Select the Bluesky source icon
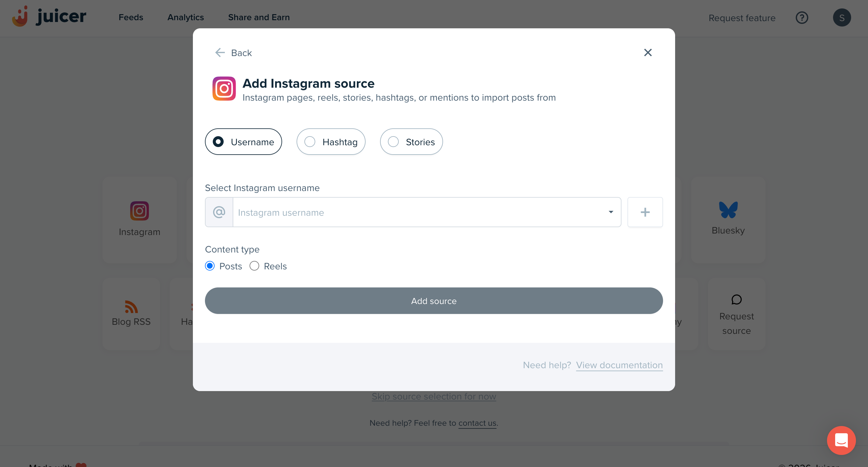Screen dimensions: 868x467 tap(728, 210)
